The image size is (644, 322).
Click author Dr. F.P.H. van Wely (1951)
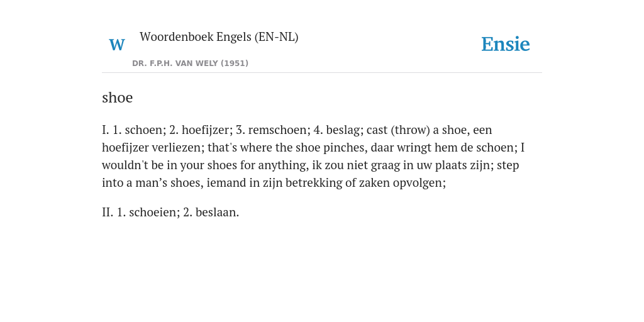[190, 64]
